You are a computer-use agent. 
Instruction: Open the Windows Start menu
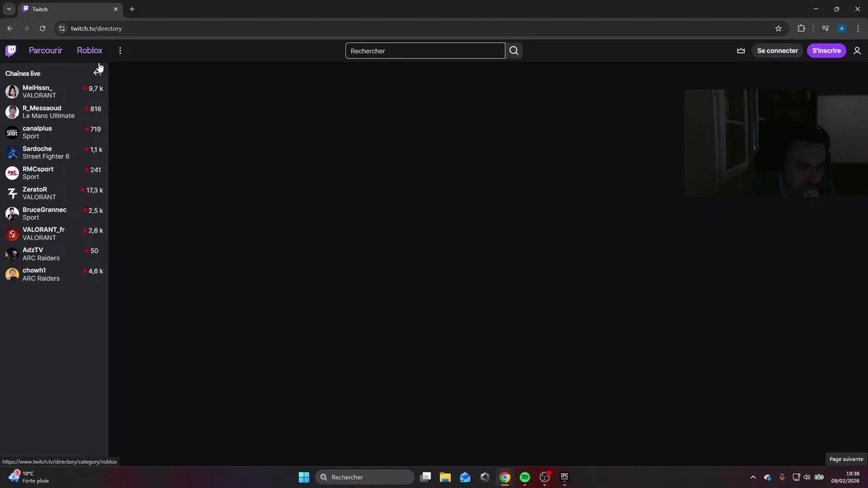tap(304, 477)
